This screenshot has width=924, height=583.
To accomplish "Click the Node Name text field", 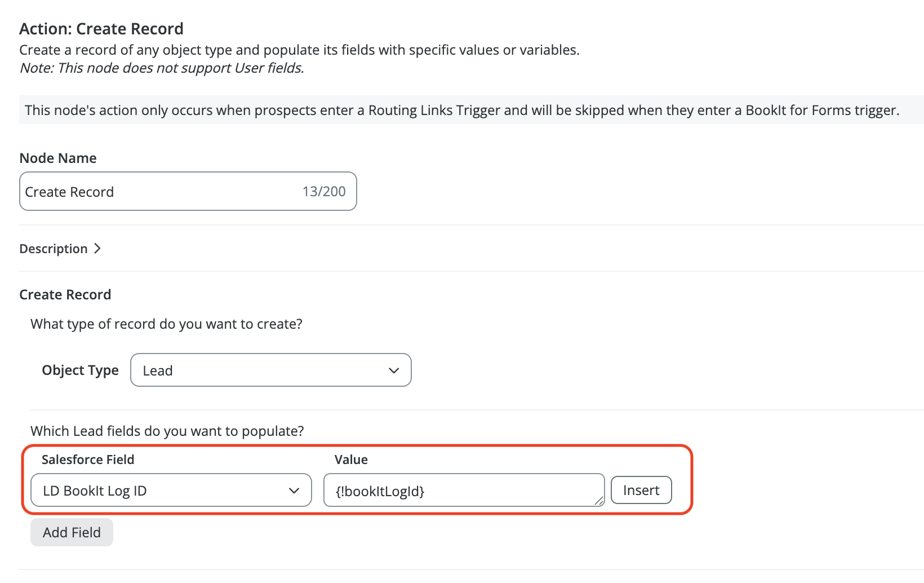I will coord(158,192).
